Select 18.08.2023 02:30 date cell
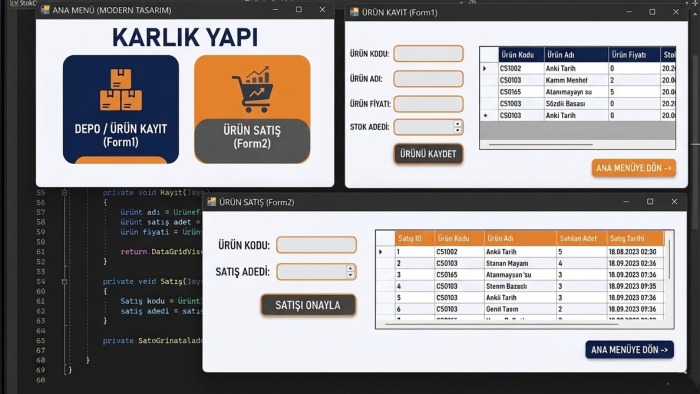 [x=635, y=252]
